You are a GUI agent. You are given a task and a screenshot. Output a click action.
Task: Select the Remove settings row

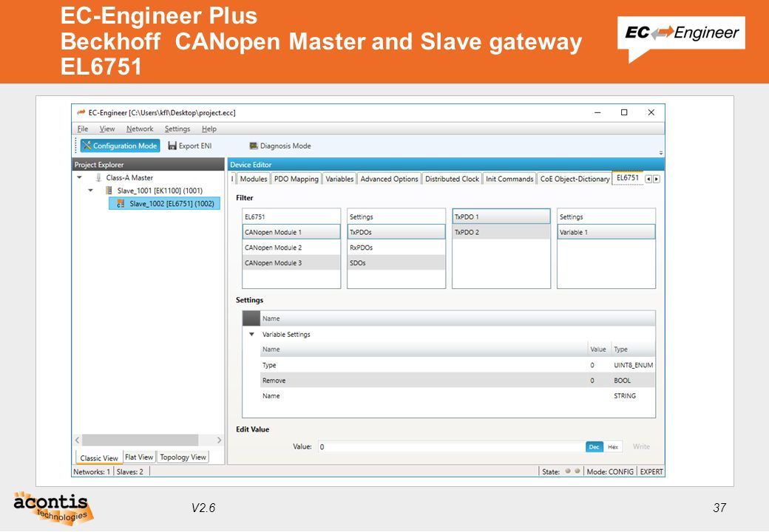point(458,380)
